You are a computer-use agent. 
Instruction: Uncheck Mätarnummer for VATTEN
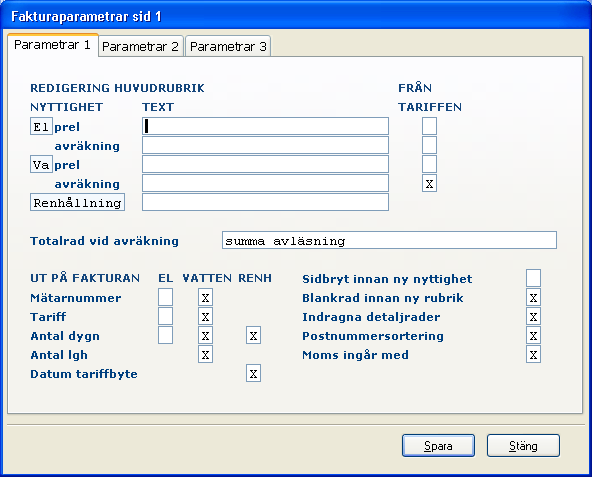[205, 297]
